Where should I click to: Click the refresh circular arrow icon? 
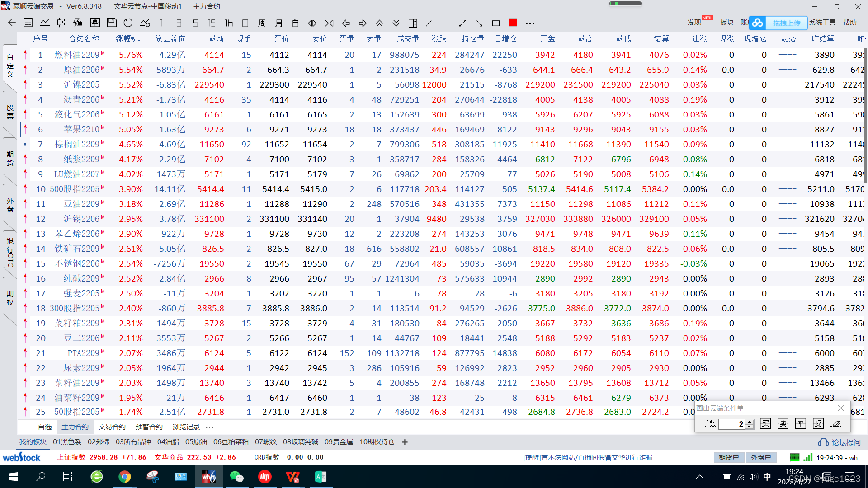pyautogui.click(x=128, y=23)
